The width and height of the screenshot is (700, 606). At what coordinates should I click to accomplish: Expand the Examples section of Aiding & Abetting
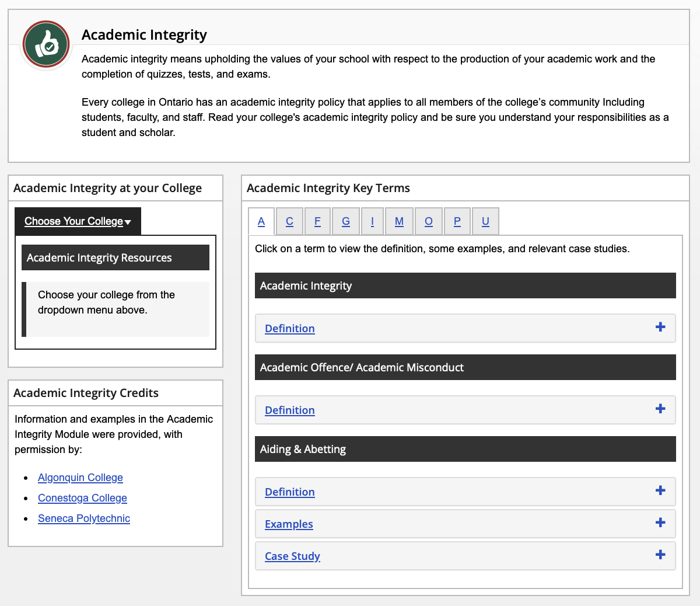(x=466, y=524)
